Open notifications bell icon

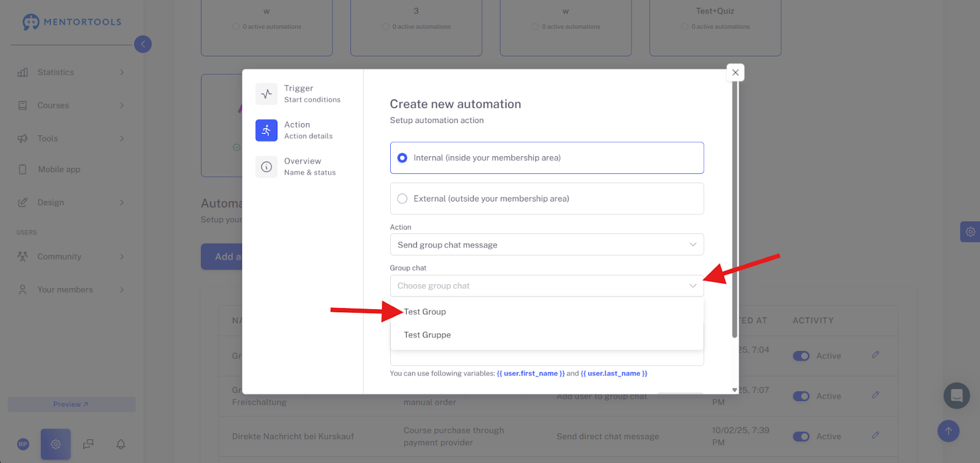coord(121,444)
